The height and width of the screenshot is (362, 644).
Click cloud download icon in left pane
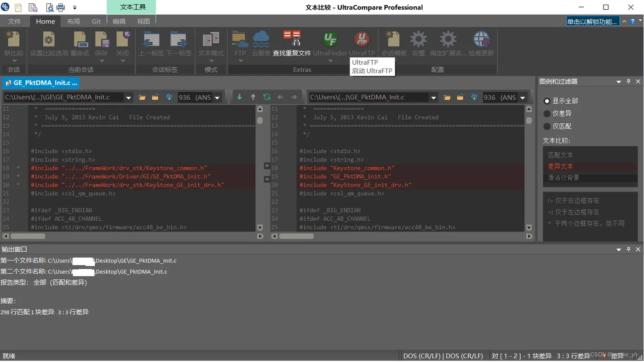click(x=169, y=97)
